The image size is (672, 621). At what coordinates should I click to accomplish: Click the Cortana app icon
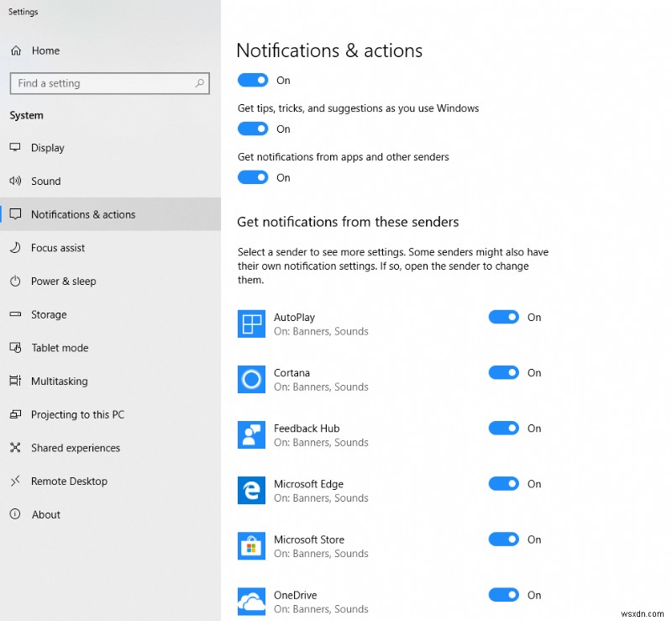251,379
